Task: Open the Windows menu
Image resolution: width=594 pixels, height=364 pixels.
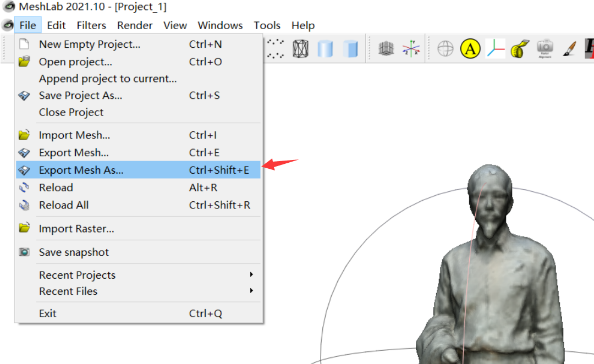Action: 220,25
